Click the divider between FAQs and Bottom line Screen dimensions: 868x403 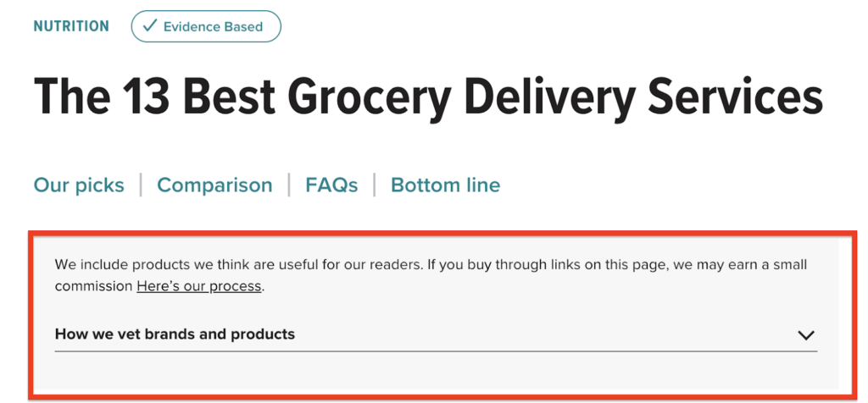tap(375, 185)
